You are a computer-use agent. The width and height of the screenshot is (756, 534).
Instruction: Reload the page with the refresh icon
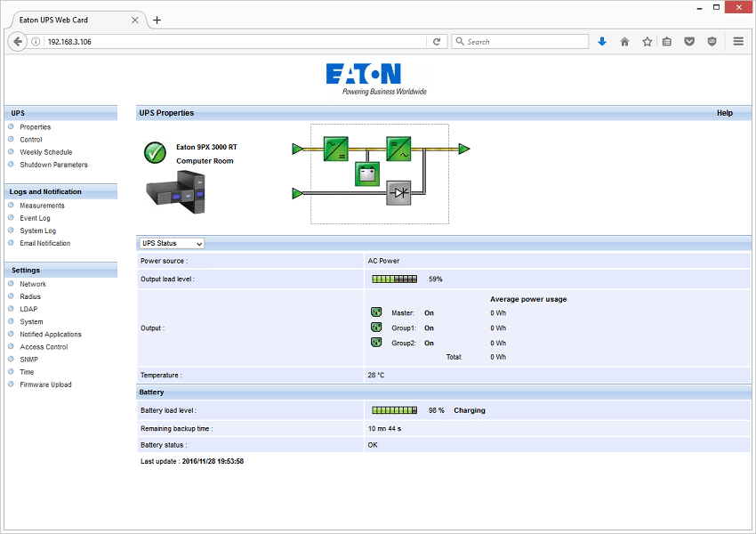tap(437, 42)
